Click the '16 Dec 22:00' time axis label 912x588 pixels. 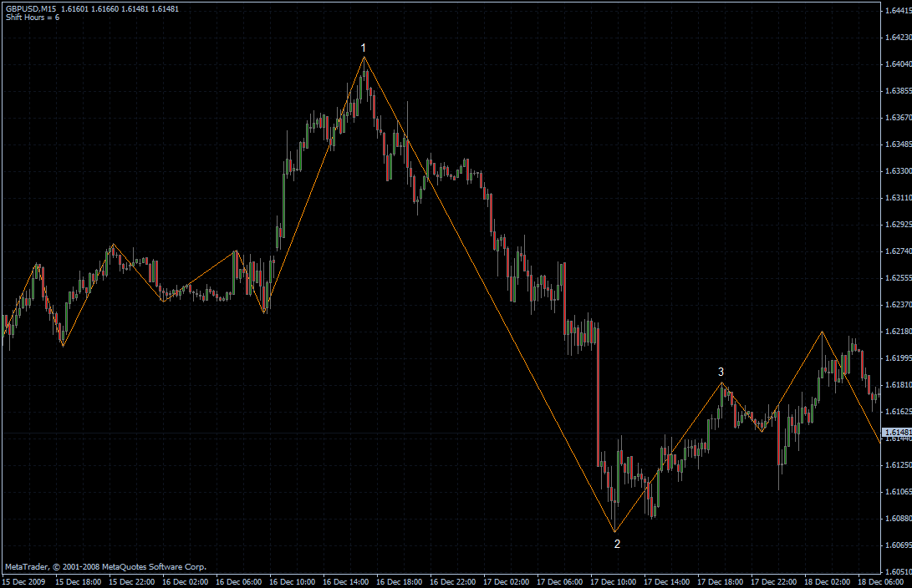coord(452,581)
